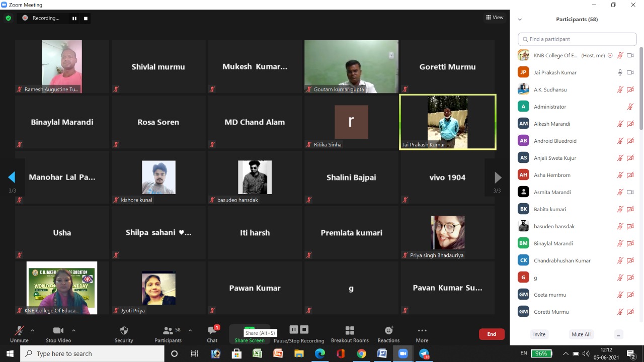Click the Mute All button
Screen dimensions: 644x362
point(581,334)
